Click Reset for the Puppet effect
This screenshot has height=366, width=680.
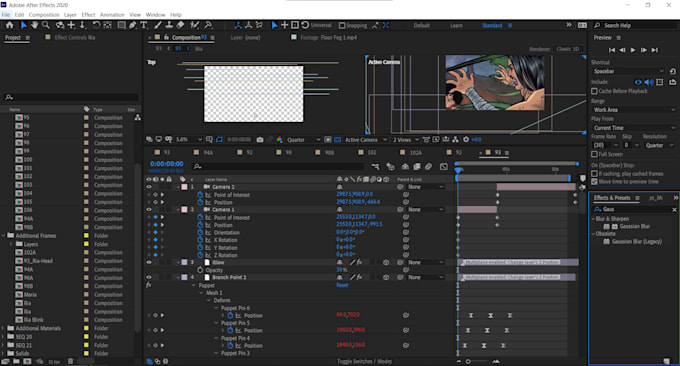pos(342,285)
